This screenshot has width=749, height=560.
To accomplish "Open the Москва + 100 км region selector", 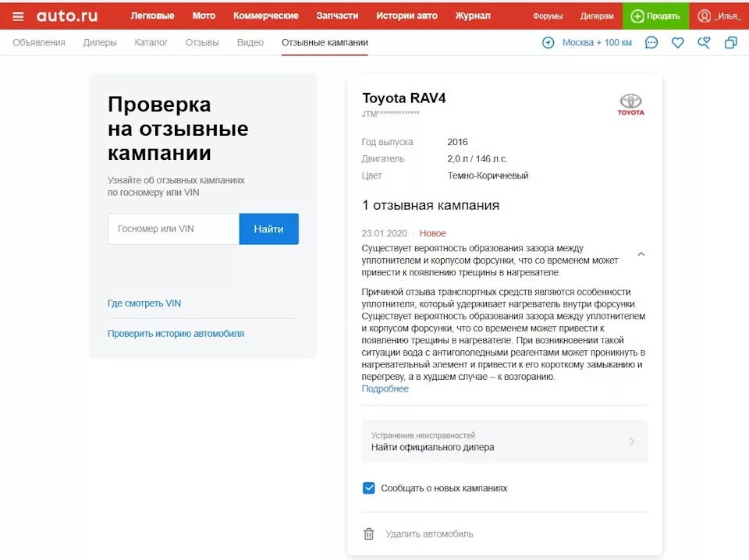I will [x=597, y=42].
